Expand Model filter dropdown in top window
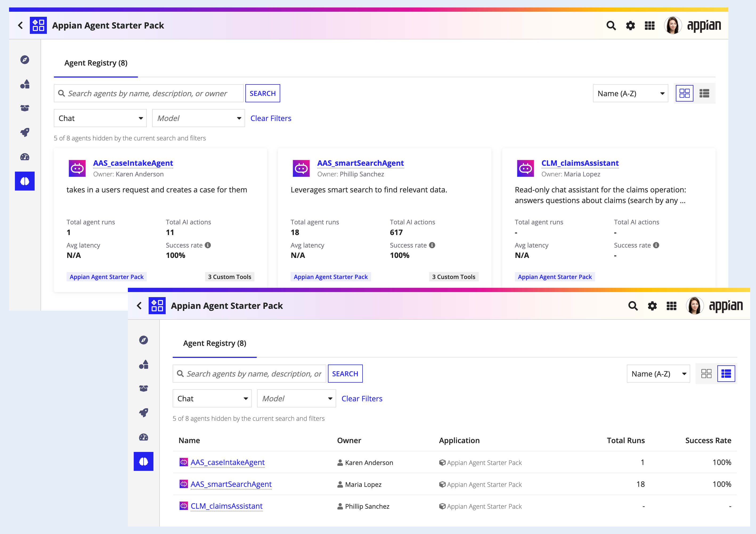Screen dimensions: 756x534 click(x=198, y=118)
